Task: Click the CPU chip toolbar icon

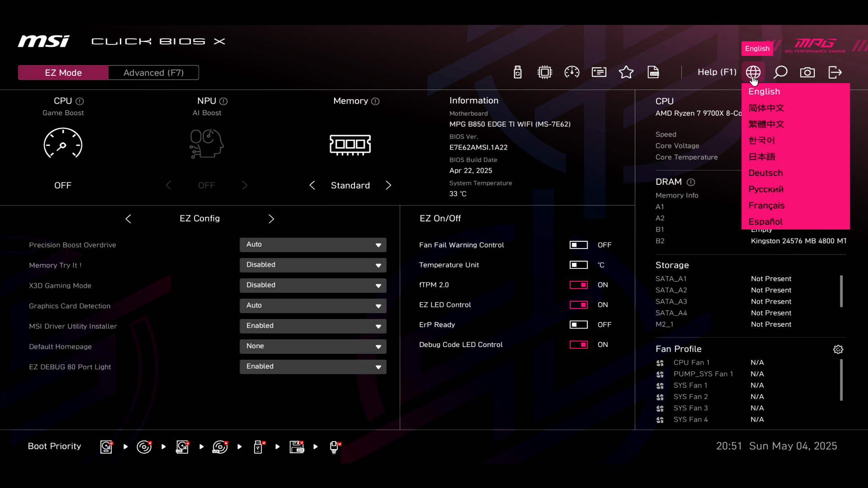Action: pos(545,72)
